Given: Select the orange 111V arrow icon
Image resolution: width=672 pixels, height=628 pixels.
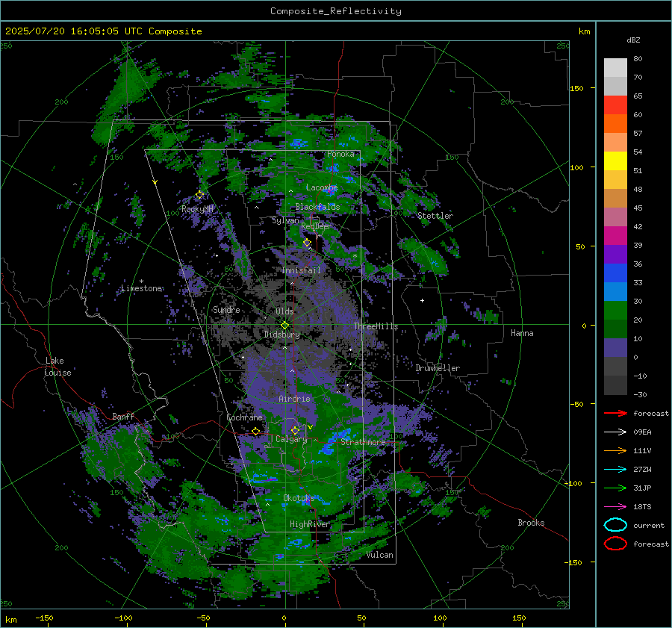Looking at the screenshot, I should [x=615, y=450].
